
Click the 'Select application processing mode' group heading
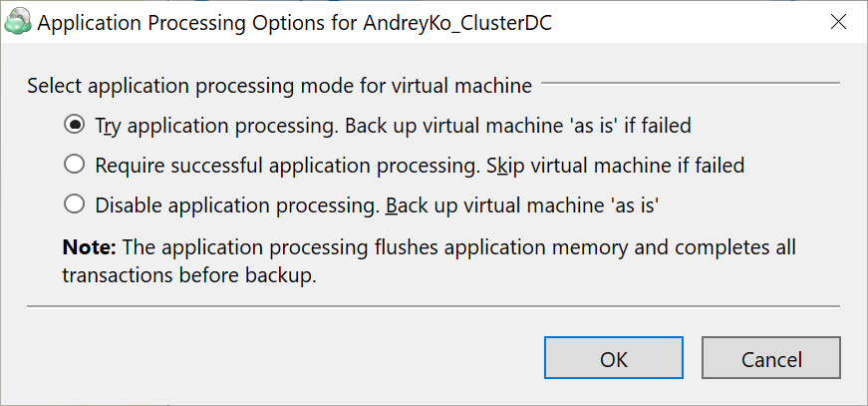(279, 86)
